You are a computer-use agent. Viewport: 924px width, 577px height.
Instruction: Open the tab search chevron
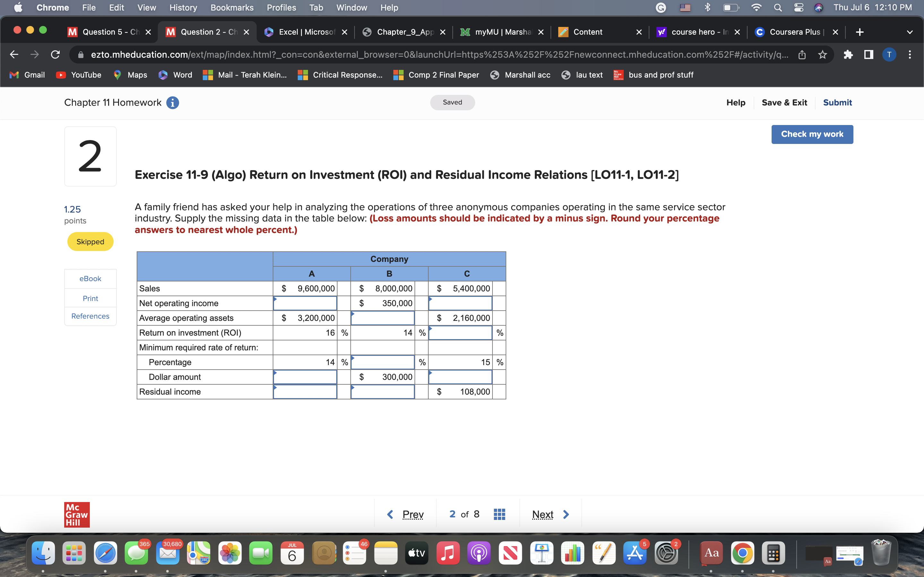(x=910, y=32)
